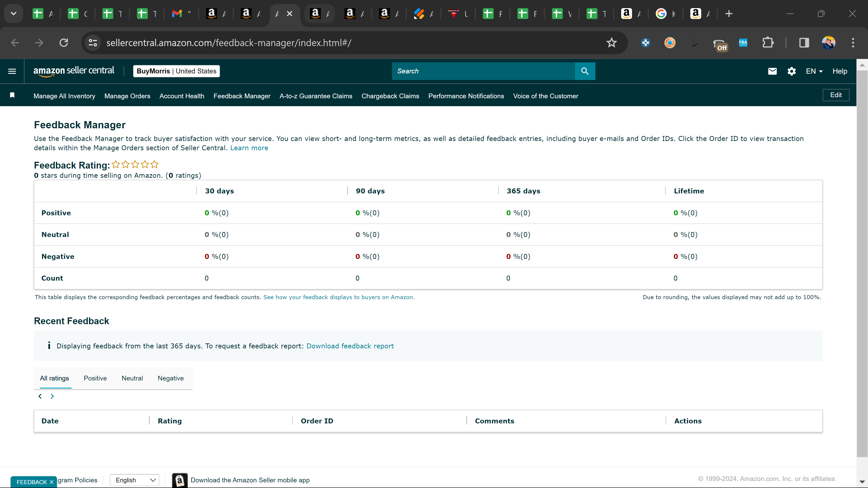Click the Edit navigation button
The height and width of the screenshot is (488, 868).
pos(836,95)
